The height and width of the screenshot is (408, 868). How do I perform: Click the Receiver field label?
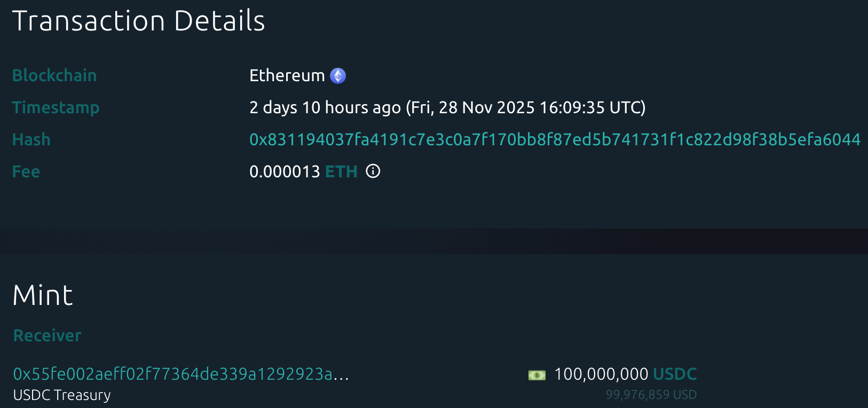tap(47, 335)
